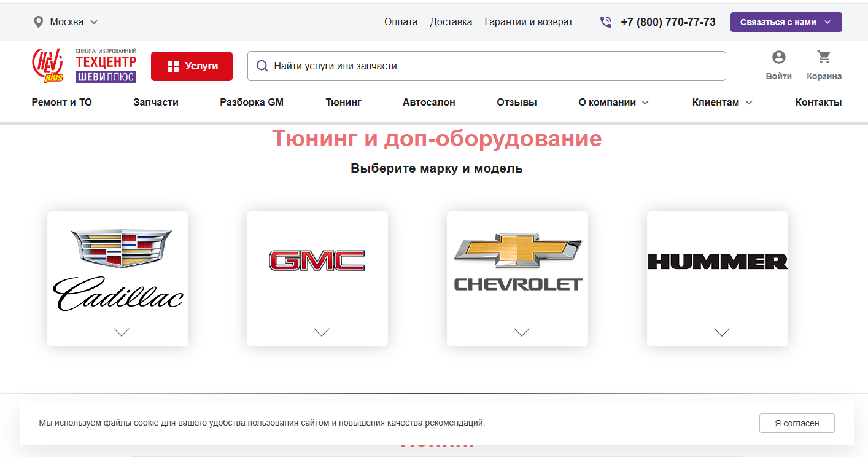Click the Тюнинг и доп-оборудование heading
868x457 pixels.
[436, 138]
